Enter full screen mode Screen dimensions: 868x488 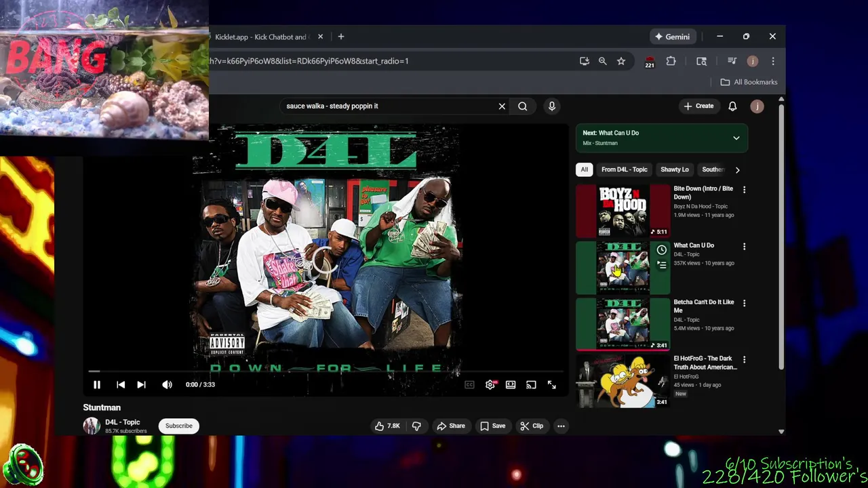tap(552, 385)
